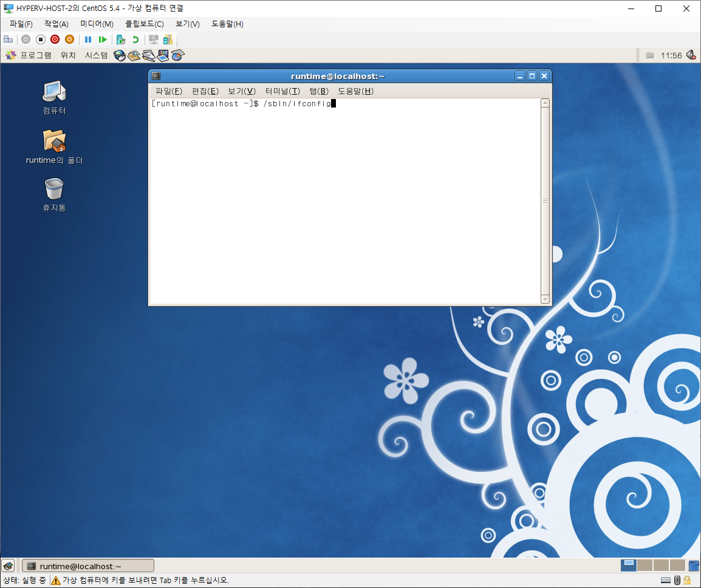Click the terminal's vertical scrollbar
Image resolution: width=701 pixels, height=588 pixels.
tap(545, 200)
